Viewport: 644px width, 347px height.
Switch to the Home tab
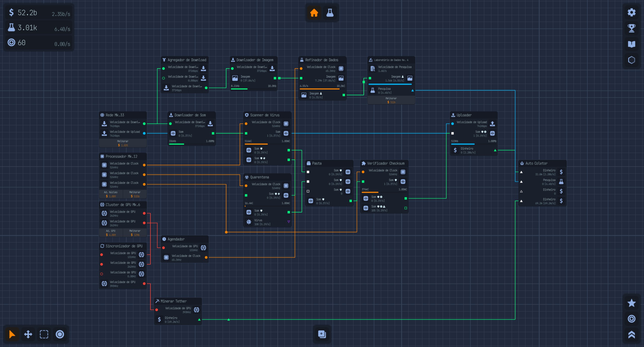[314, 13]
